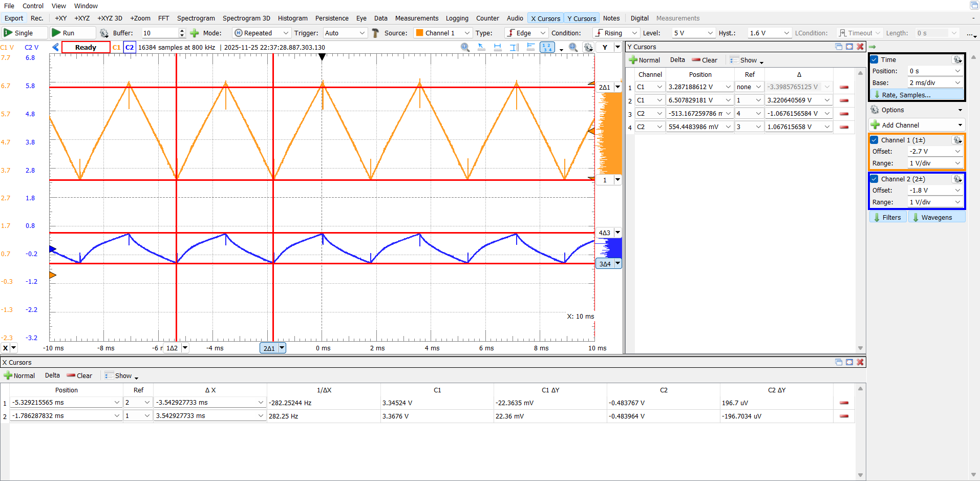Open Channel 1 gear settings
The image size is (980, 481).
pos(957,140)
